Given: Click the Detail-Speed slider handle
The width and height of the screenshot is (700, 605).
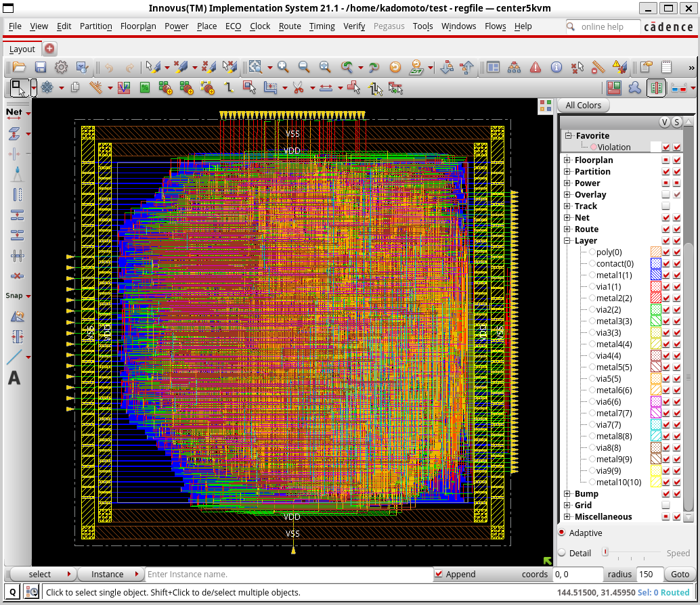Looking at the screenshot, I should click(605, 552).
